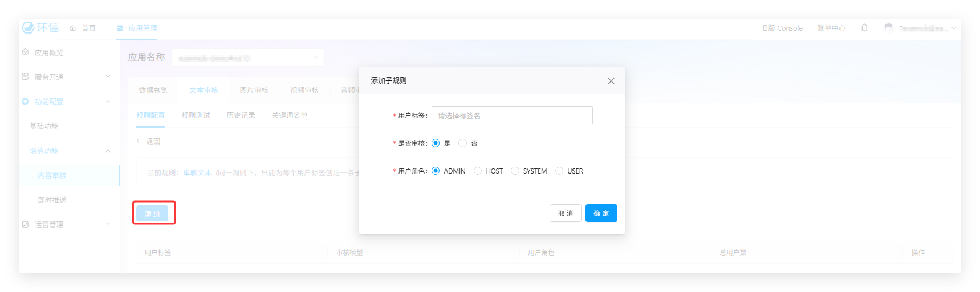Click the 环信 logo icon
Image resolution: width=980 pixels, height=292 pixels.
(x=28, y=27)
